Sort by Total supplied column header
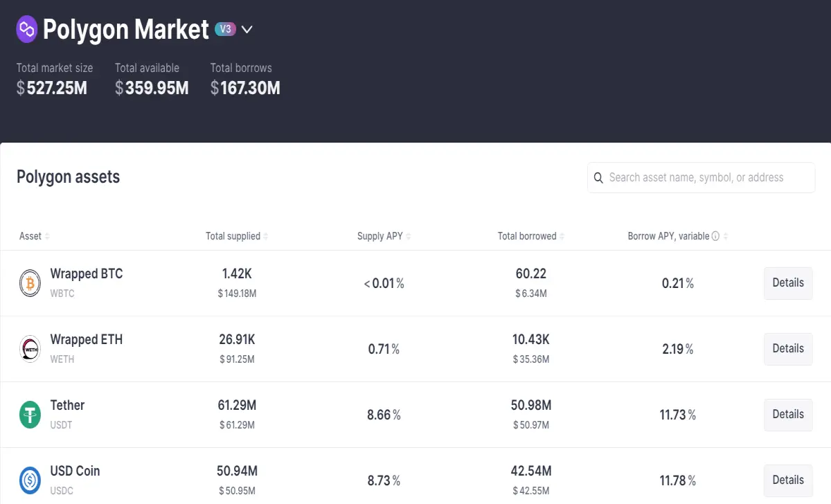 [237, 236]
